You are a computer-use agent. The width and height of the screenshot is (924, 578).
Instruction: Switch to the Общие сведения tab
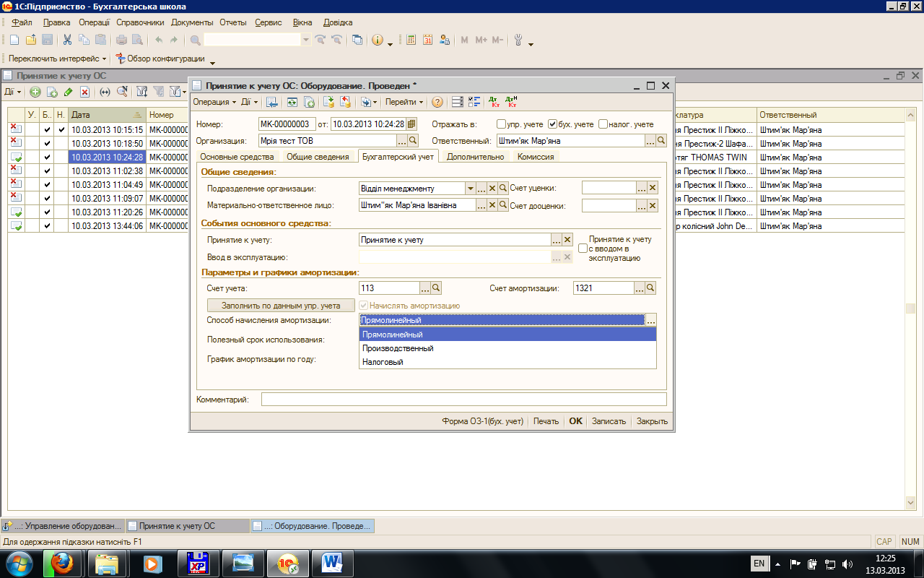[x=318, y=156]
